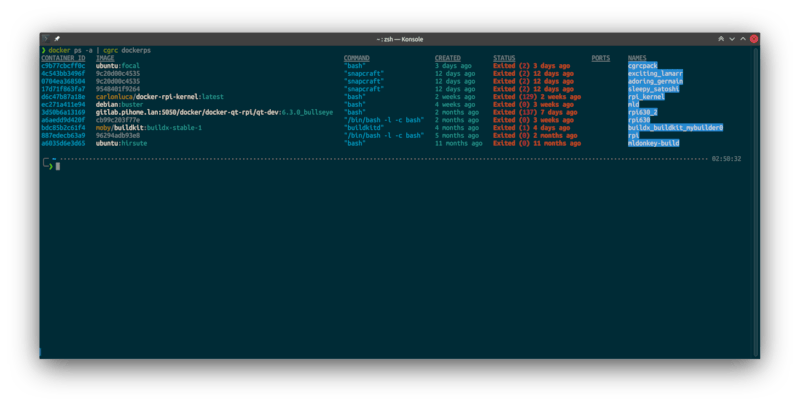Maximize the Konsole window
Image resolution: width=800 pixels, height=406 pixels.
point(743,39)
